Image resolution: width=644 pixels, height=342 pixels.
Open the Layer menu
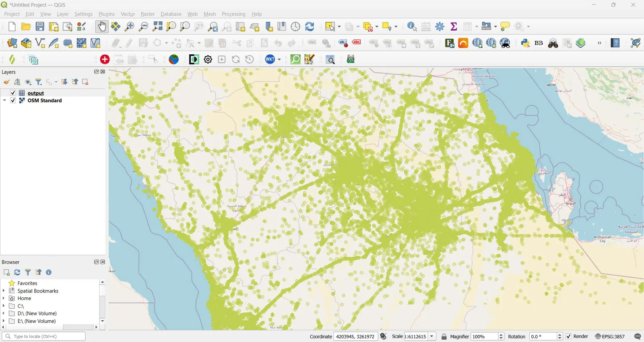click(63, 14)
